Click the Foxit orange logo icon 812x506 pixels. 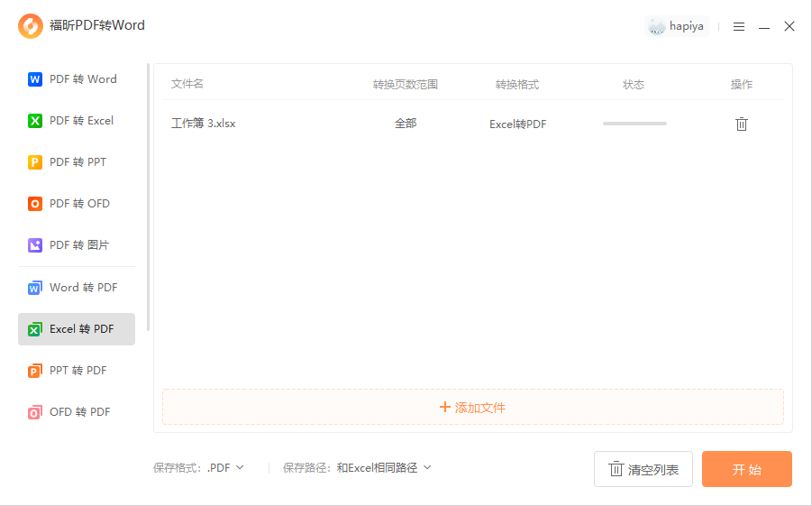31,26
